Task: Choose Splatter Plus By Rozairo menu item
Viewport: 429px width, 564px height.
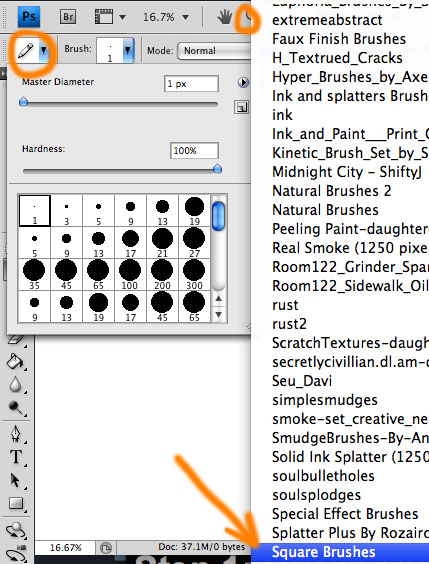Action: [350, 533]
